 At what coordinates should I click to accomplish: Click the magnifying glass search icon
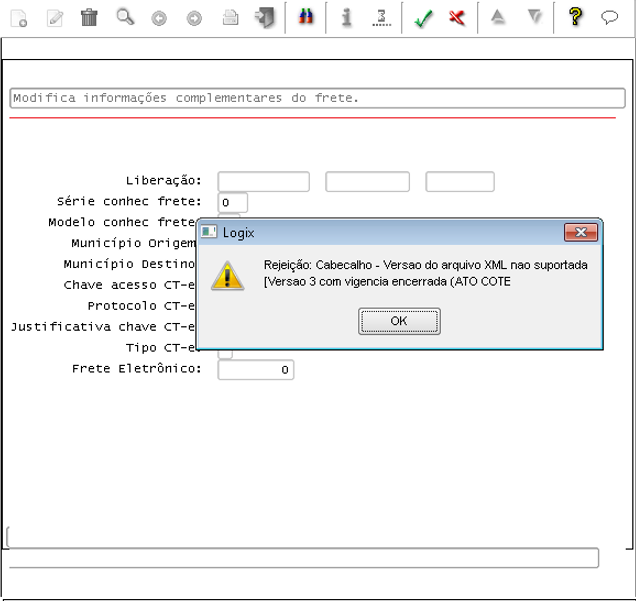coord(125,17)
